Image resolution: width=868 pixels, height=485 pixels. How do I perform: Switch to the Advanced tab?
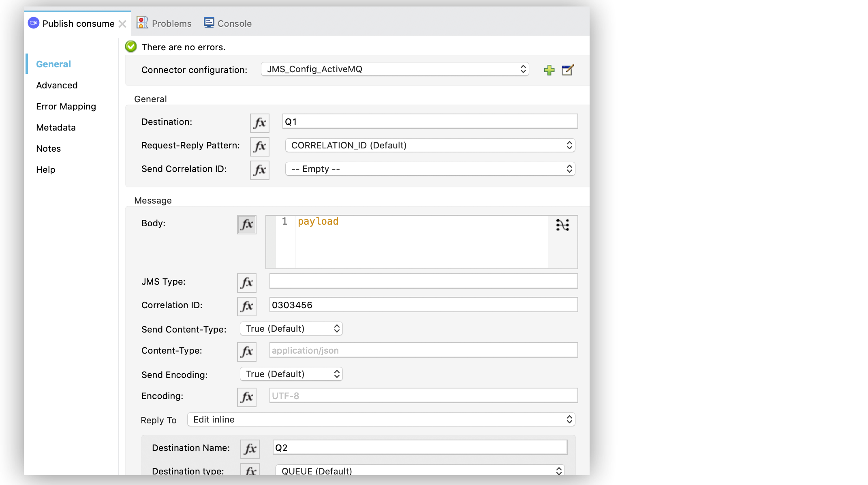click(57, 85)
